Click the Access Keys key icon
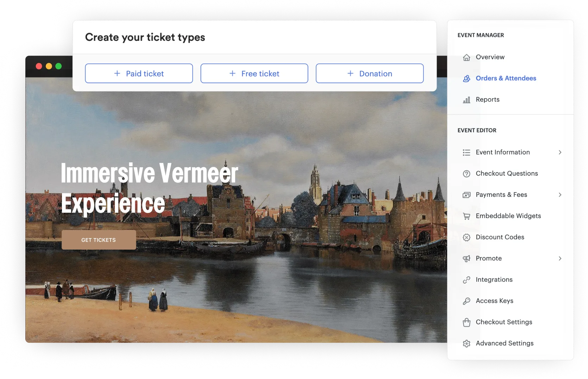 pos(467,301)
